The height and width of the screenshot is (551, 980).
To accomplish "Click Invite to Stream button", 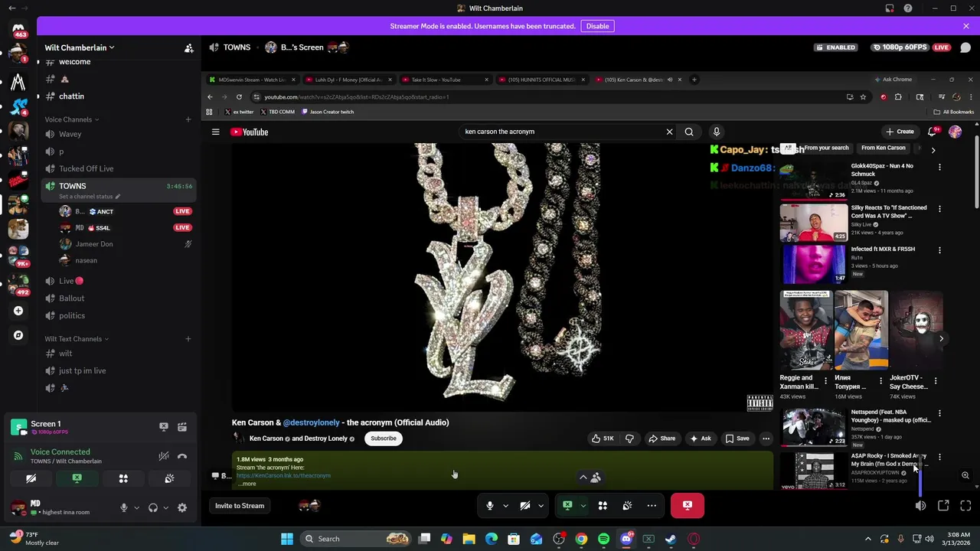I will 240,506.
